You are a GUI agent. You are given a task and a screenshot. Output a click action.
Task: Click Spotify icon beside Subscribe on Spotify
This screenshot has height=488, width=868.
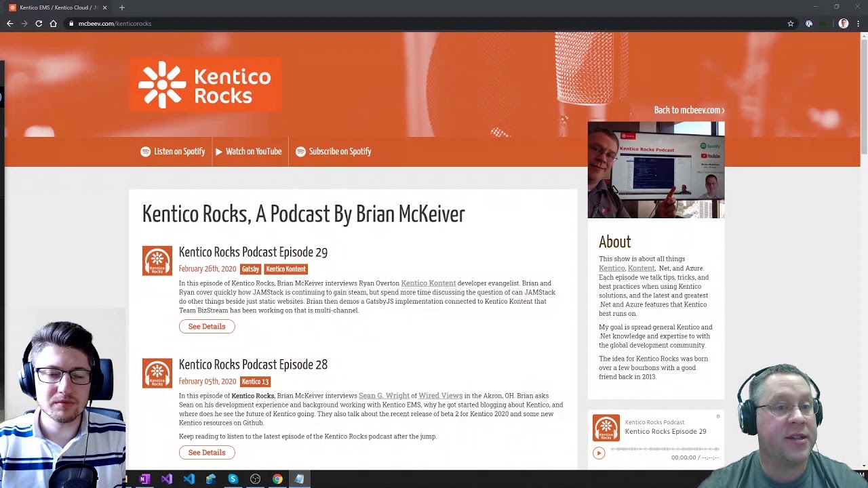[x=300, y=152]
